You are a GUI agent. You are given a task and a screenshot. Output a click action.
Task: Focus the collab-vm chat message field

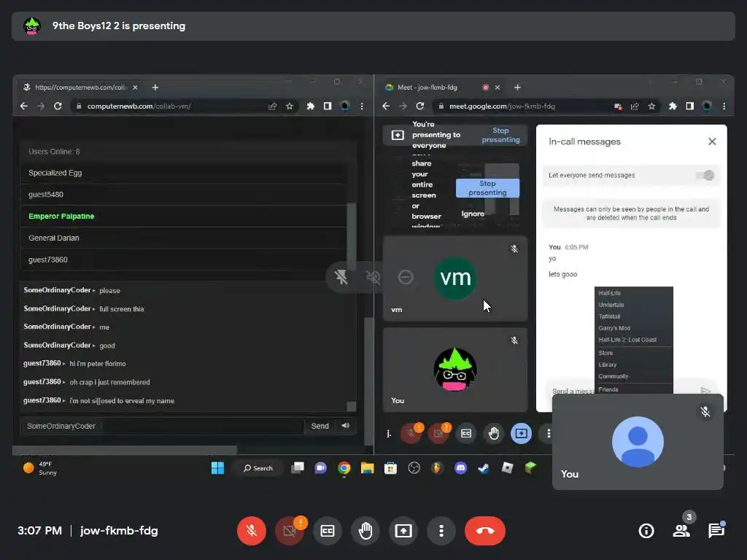click(203, 426)
